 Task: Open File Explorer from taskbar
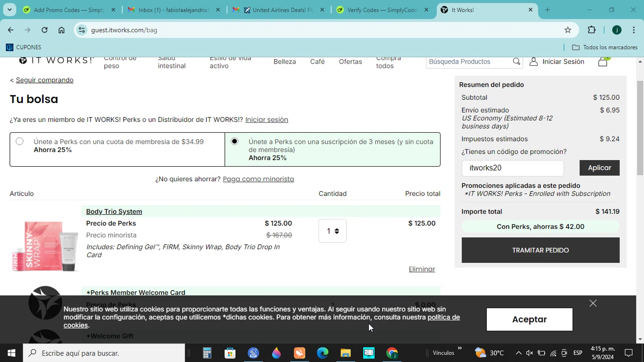[x=346, y=353]
